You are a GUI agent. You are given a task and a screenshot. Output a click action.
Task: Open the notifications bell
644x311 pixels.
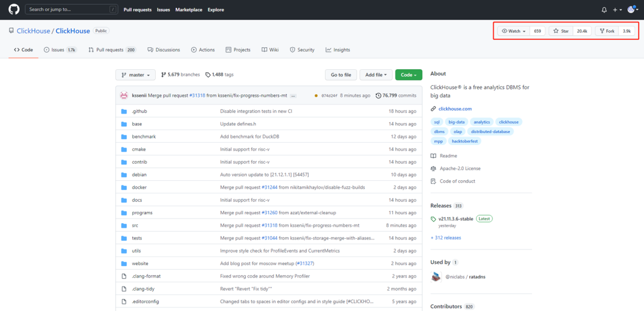(x=604, y=10)
